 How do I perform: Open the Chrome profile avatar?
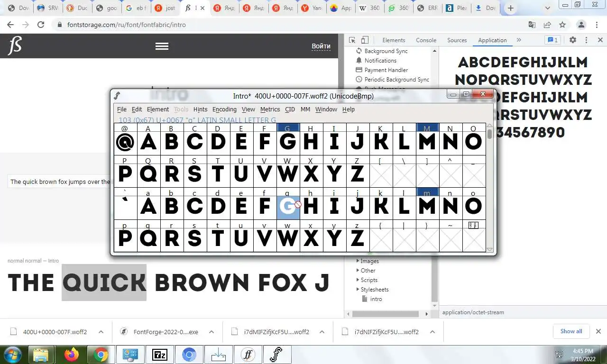click(581, 25)
